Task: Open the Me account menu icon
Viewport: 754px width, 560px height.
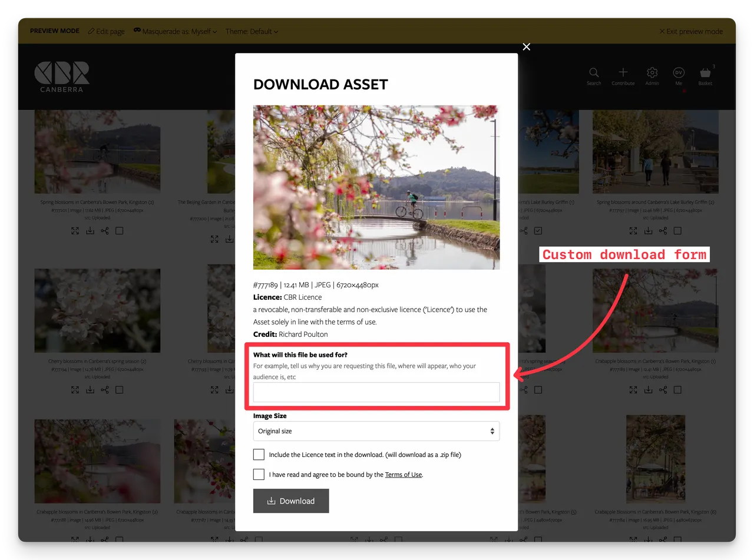Action: (x=679, y=74)
